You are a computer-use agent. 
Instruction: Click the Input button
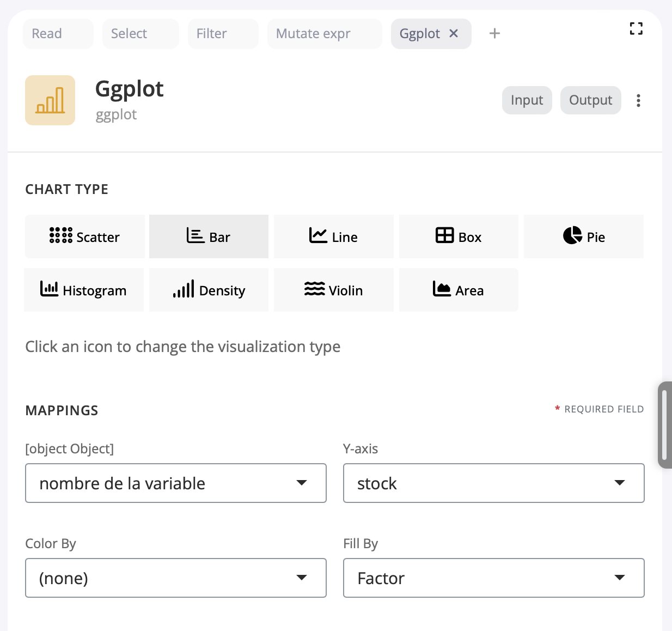tap(527, 100)
